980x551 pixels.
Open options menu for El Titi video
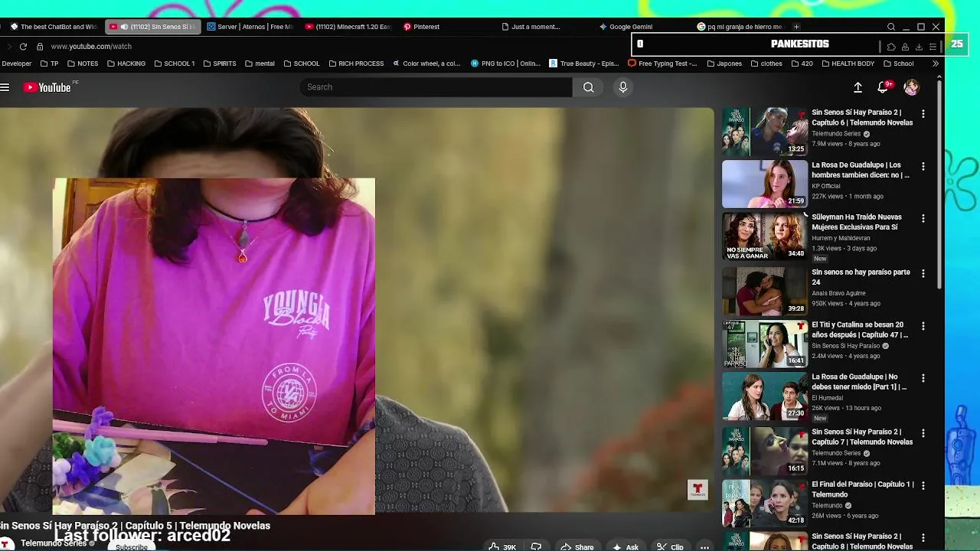(923, 326)
